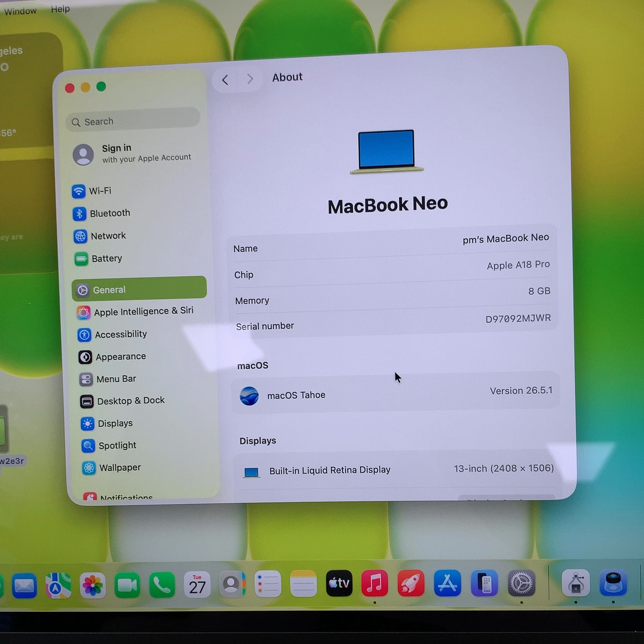This screenshot has width=644, height=644.
Task: Click the Bluetooth icon in the sidebar
Action: pos(79,214)
